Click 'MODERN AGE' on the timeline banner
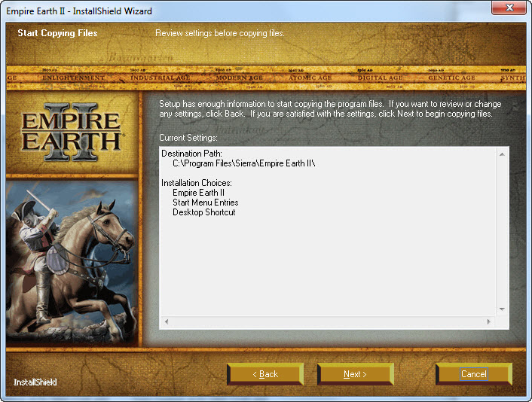Screen dimensions: 532x402 tap(240, 78)
